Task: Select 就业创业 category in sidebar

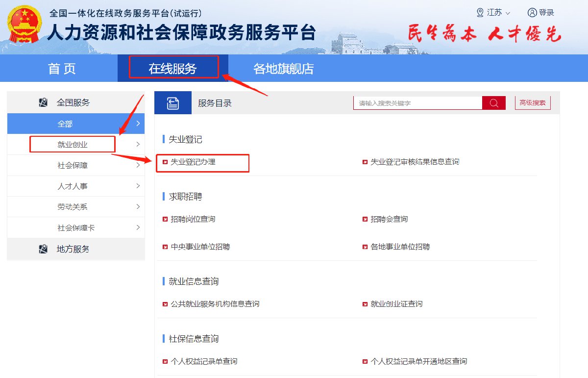Action: (76, 144)
